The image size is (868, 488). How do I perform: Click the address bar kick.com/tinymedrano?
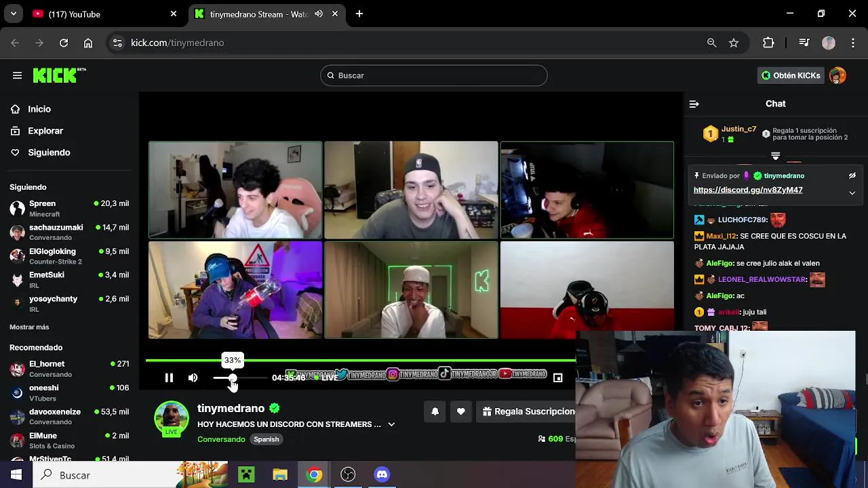coord(177,43)
